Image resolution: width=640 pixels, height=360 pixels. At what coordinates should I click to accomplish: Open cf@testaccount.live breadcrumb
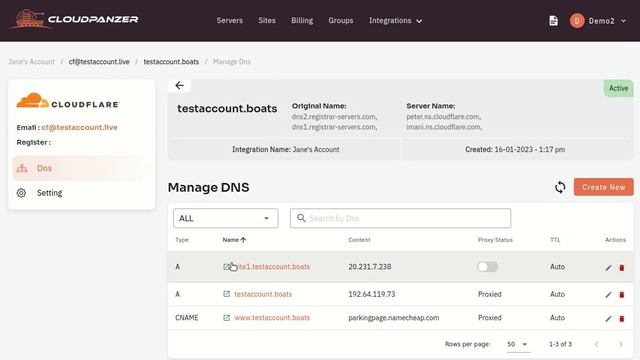[x=99, y=62]
